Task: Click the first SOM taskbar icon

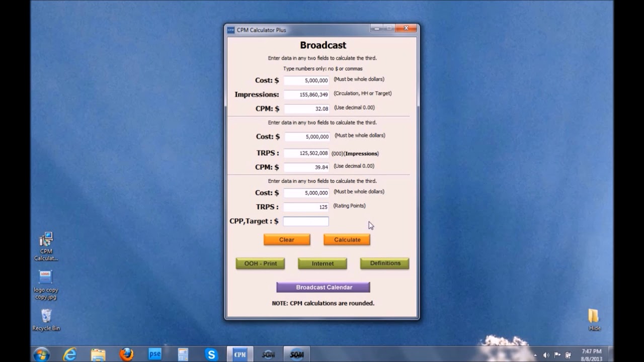Action: [269, 354]
